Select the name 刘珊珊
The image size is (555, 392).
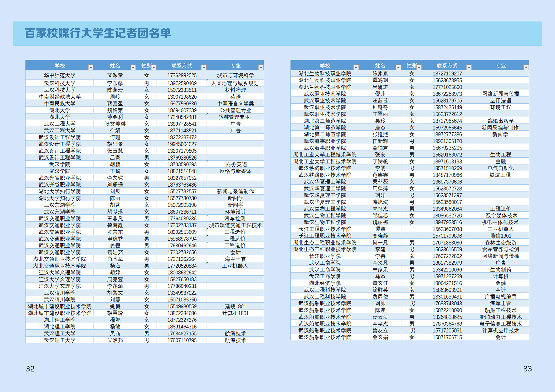click(x=115, y=184)
